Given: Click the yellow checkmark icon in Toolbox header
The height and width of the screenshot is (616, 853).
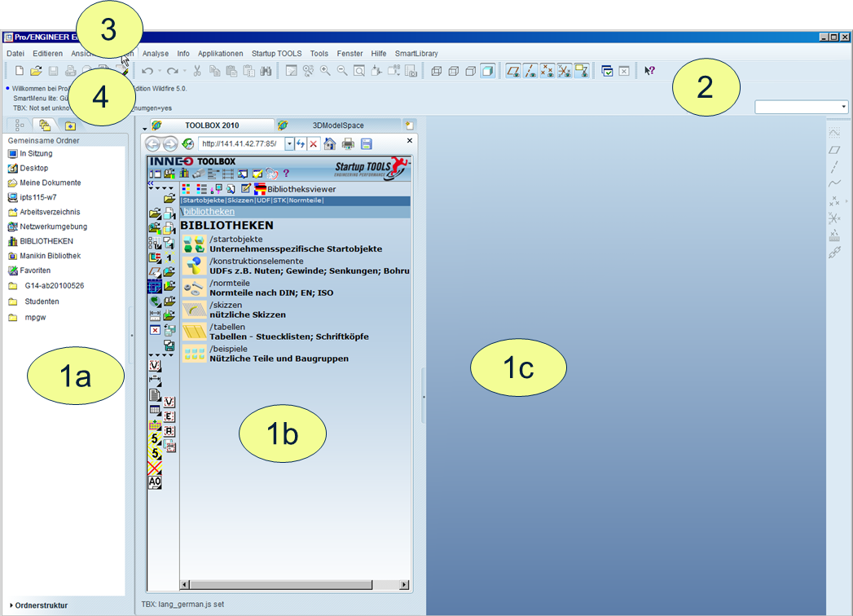Looking at the screenshot, I should [257, 174].
